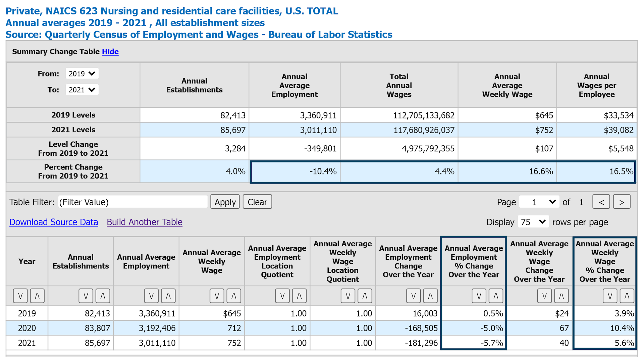Click the Annual Wages per Employee header
This screenshot has width=644, height=357.
(597, 85)
